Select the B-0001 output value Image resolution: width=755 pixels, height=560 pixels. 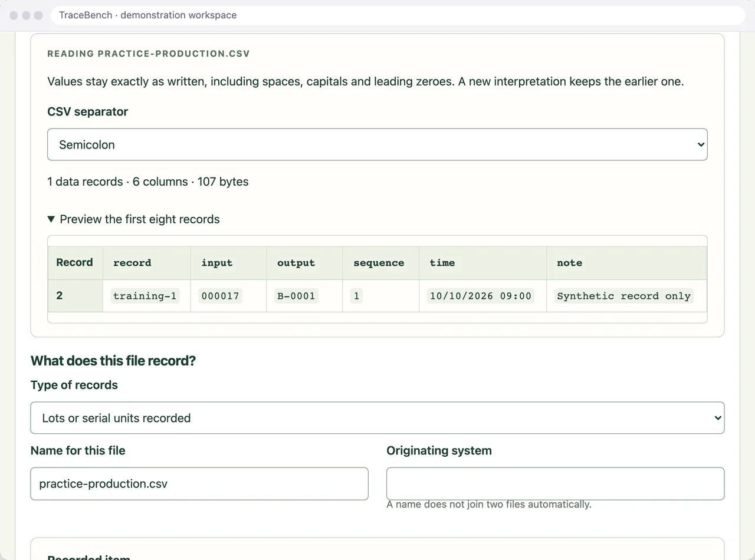click(296, 296)
